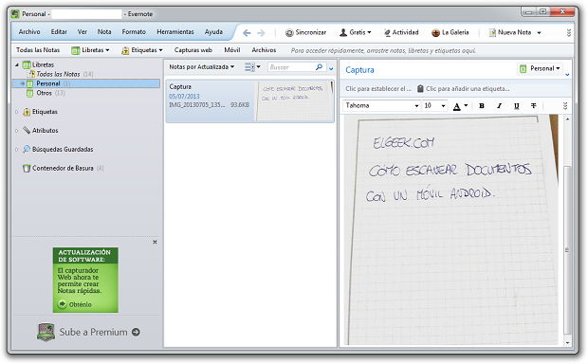Viewport: 588px width, 364px height.
Task: Click to set the source URL
Action: coord(378,89)
